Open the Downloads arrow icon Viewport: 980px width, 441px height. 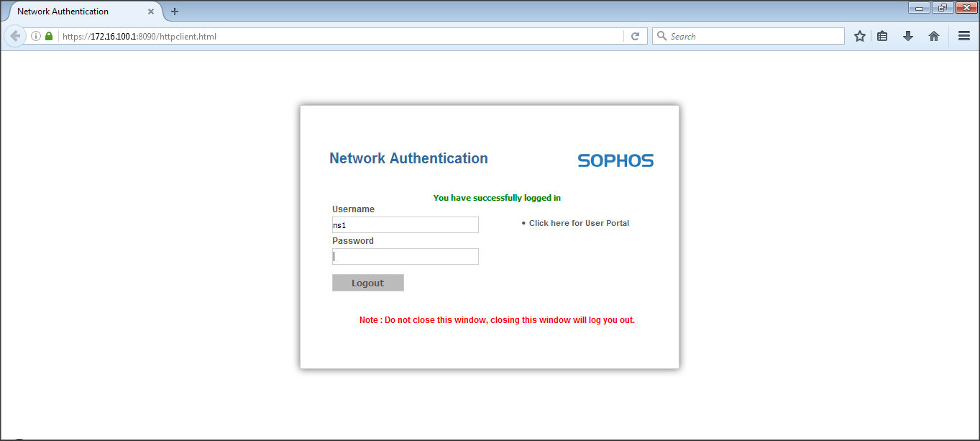(x=908, y=36)
